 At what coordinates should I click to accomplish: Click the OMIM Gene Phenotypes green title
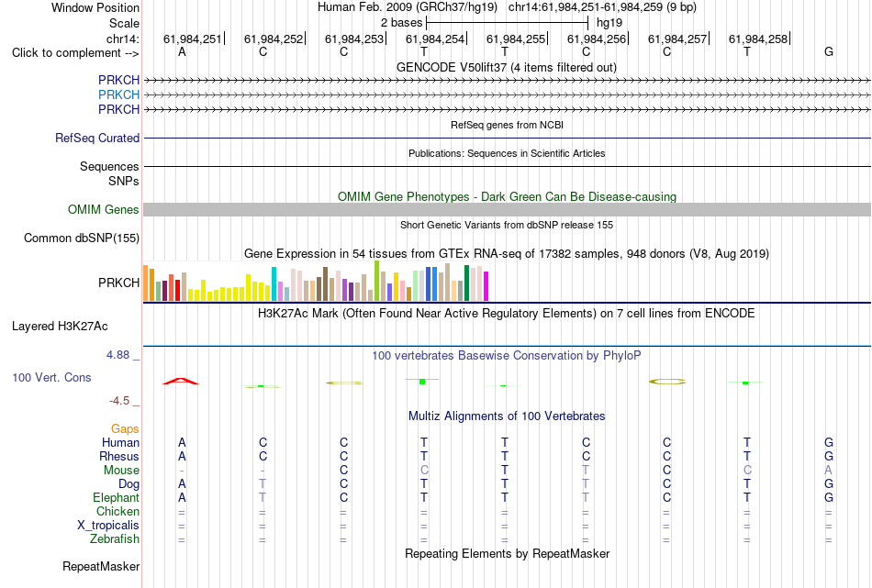point(507,196)
